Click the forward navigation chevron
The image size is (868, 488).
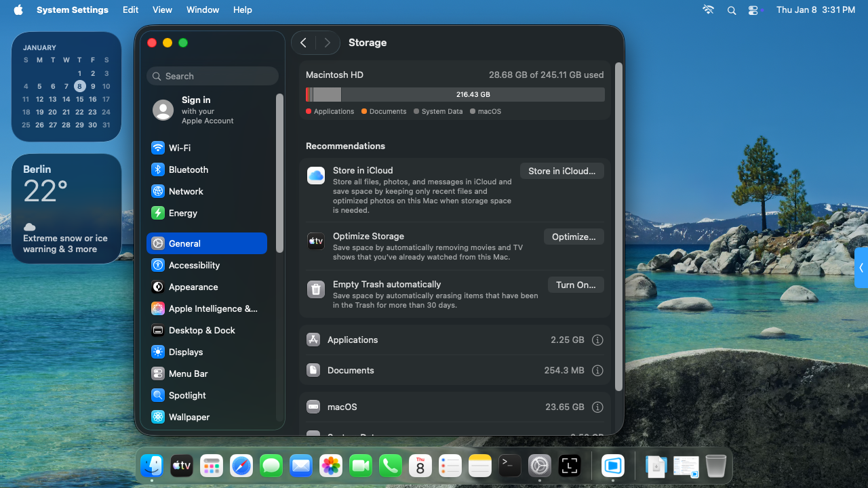point(328,43)
